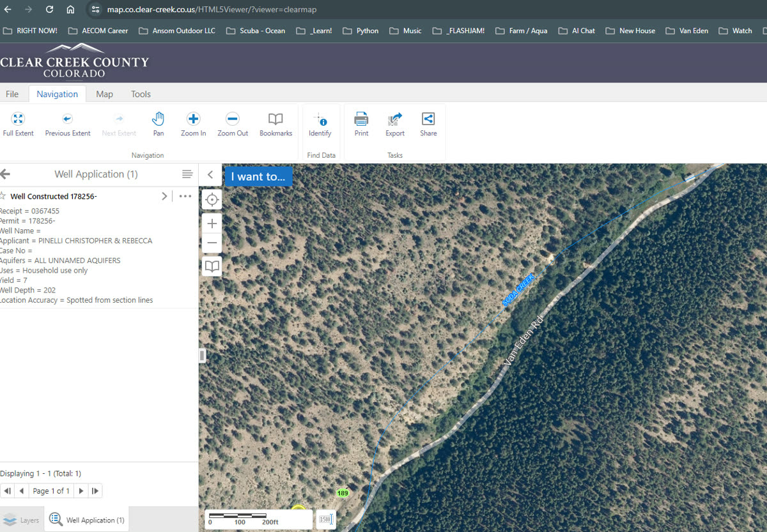767x532 pixels.
Task: Click the geolocate button on the map
Action: 212,200
